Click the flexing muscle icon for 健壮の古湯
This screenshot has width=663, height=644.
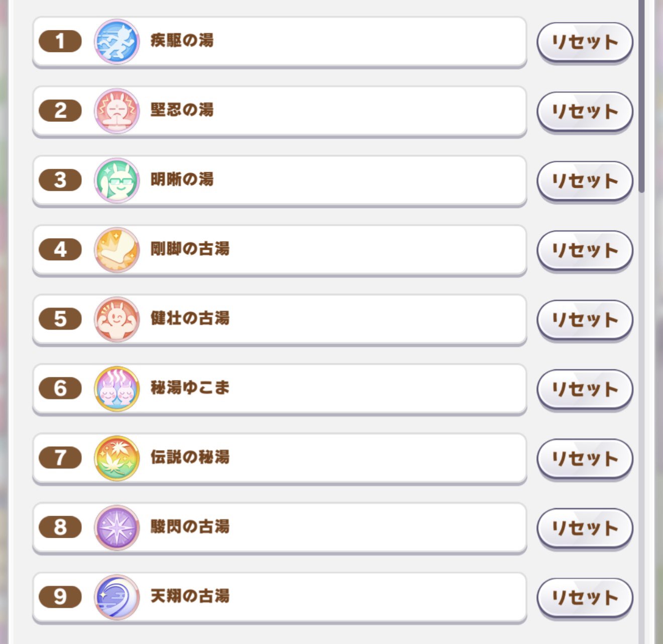coord(117,319)
